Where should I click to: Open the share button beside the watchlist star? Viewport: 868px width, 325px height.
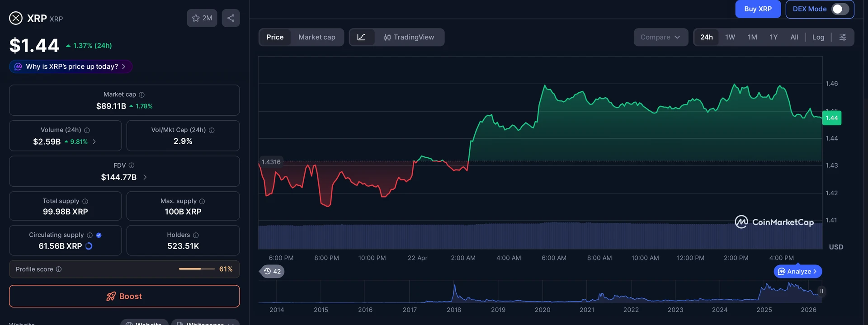pos(231,18)
